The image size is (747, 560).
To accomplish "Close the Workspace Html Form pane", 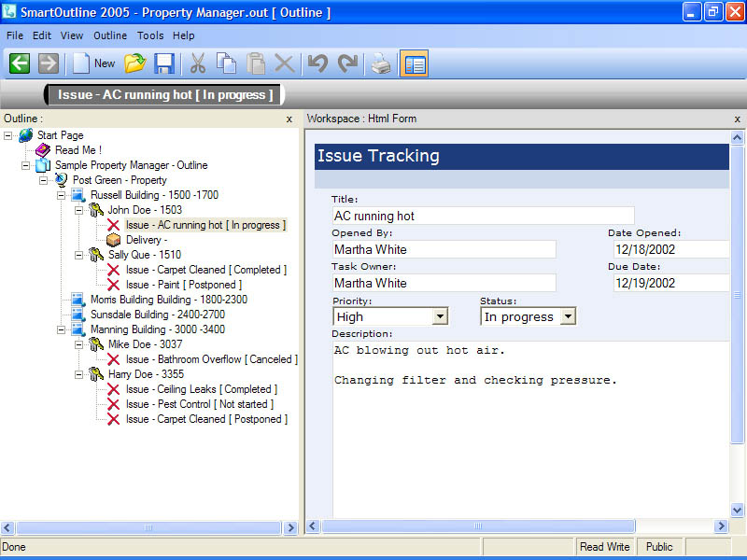I will point(737,119).
